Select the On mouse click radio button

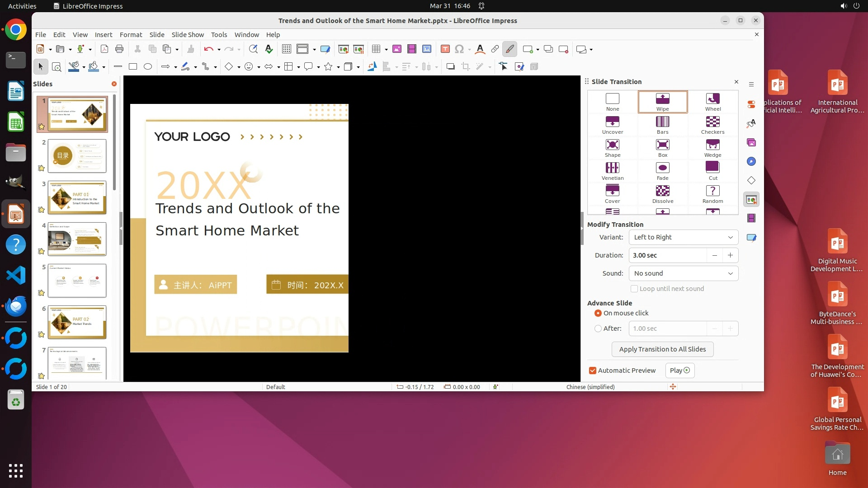[598, 313]
